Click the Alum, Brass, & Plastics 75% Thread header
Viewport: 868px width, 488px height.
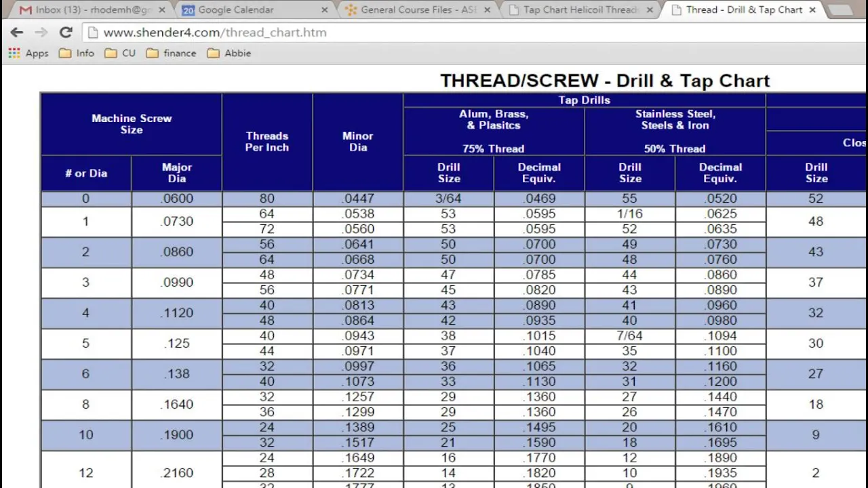494,131
